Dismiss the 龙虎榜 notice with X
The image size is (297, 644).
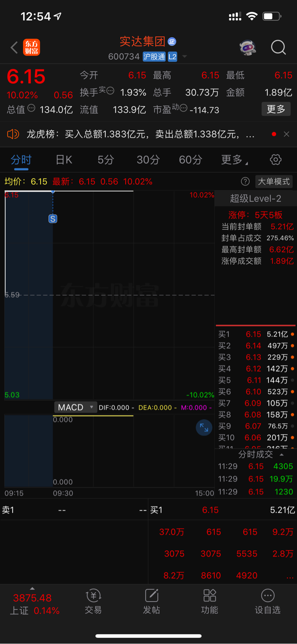(287, 134)
